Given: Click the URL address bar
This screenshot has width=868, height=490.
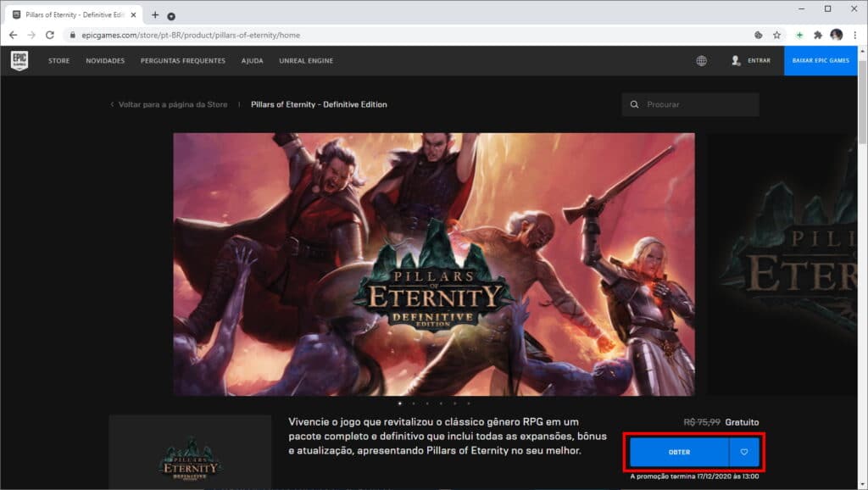Looking at the screenshot, I should point(409,35).
